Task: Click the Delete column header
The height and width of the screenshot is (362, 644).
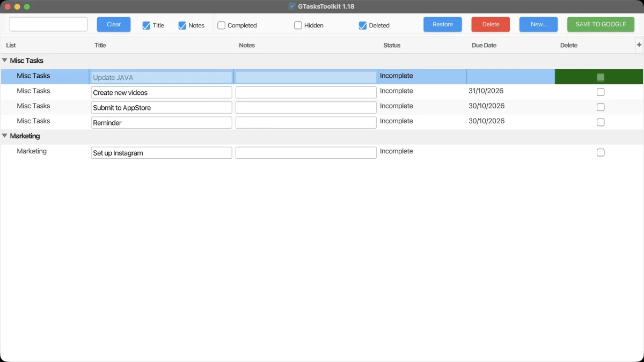Action: tap(569, 45)
